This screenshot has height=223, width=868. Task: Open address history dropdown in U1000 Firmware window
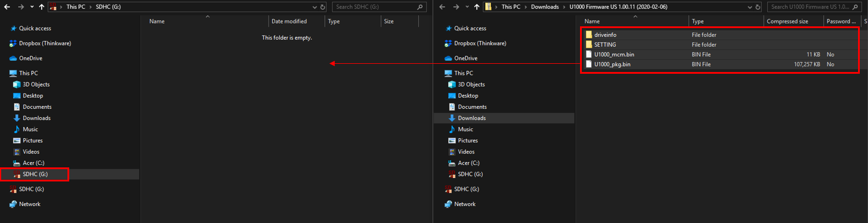pos(750,7)
